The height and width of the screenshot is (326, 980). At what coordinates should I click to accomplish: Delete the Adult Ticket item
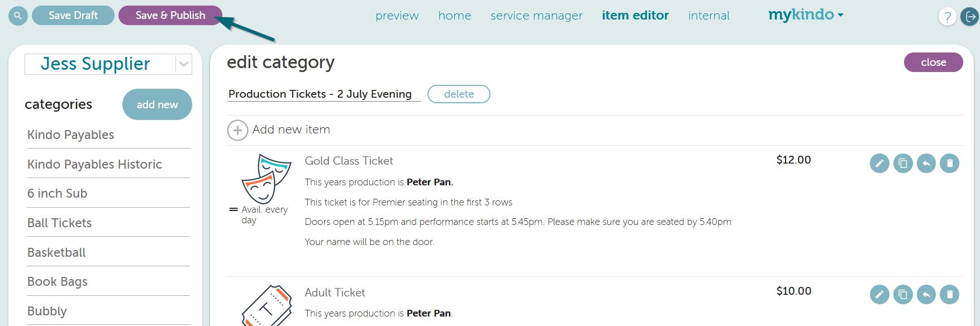point(950,294)
